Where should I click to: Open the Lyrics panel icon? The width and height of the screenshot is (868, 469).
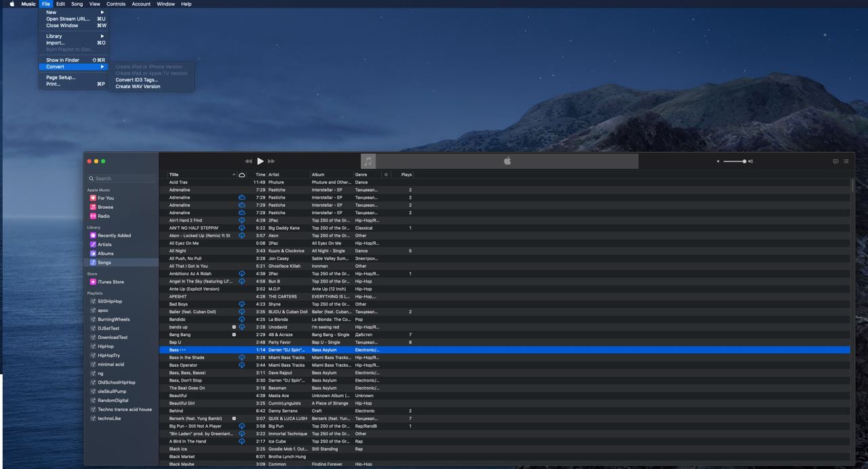coord(835,161)
